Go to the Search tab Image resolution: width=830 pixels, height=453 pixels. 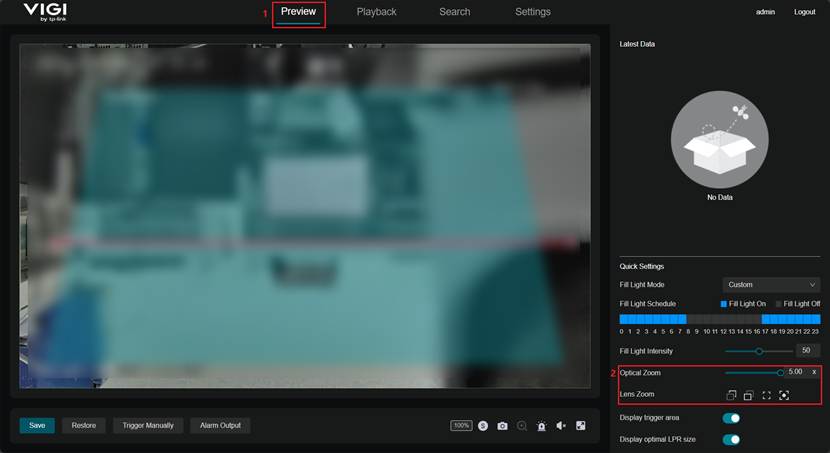coord(454,12)
